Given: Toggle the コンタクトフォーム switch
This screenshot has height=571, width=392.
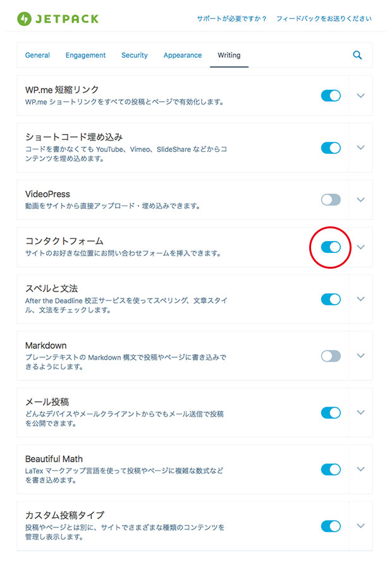Looking at the screenshot, I should (331, 247).
